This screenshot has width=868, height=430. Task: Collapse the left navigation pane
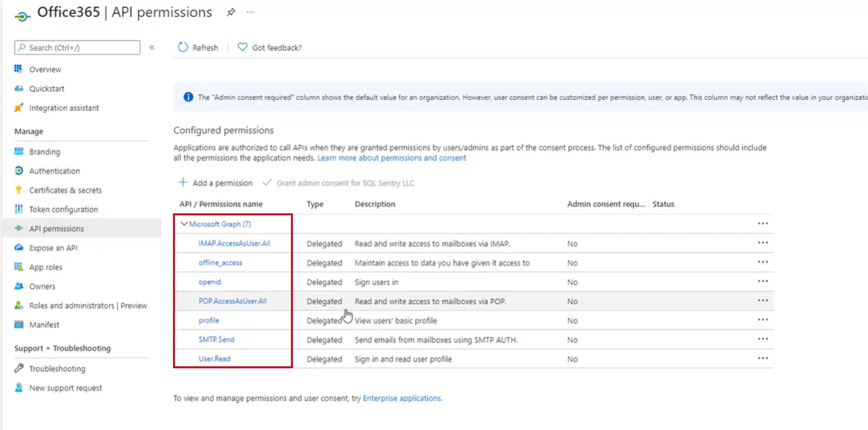pos(152,47)
